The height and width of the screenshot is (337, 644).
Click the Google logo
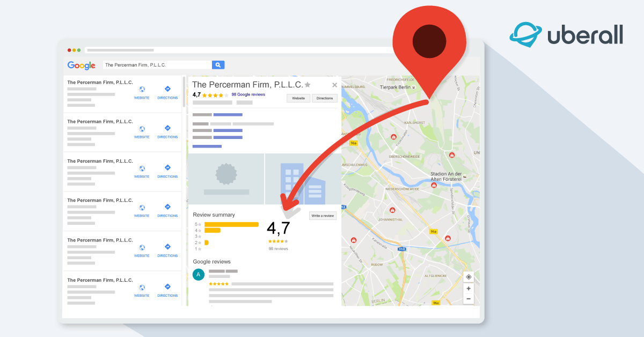coord(82,65)
